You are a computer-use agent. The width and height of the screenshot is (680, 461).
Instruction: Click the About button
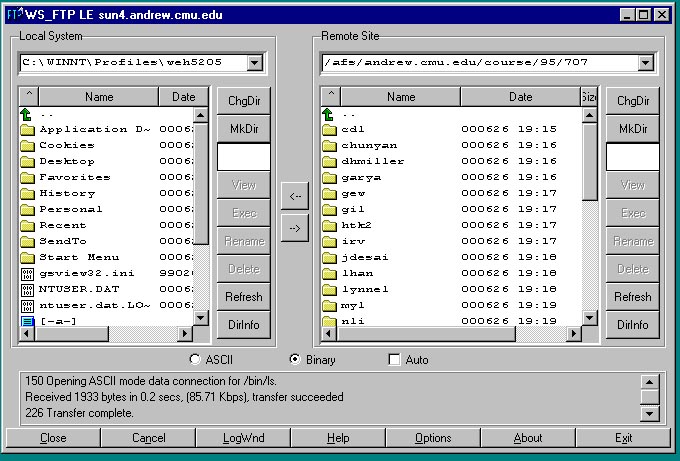point(528,438)
